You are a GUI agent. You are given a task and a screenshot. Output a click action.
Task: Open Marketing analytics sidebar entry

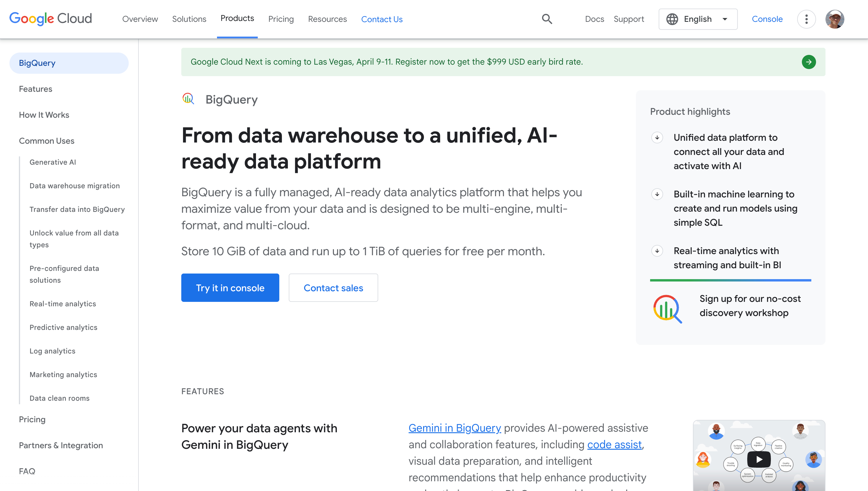click(63, 375)
